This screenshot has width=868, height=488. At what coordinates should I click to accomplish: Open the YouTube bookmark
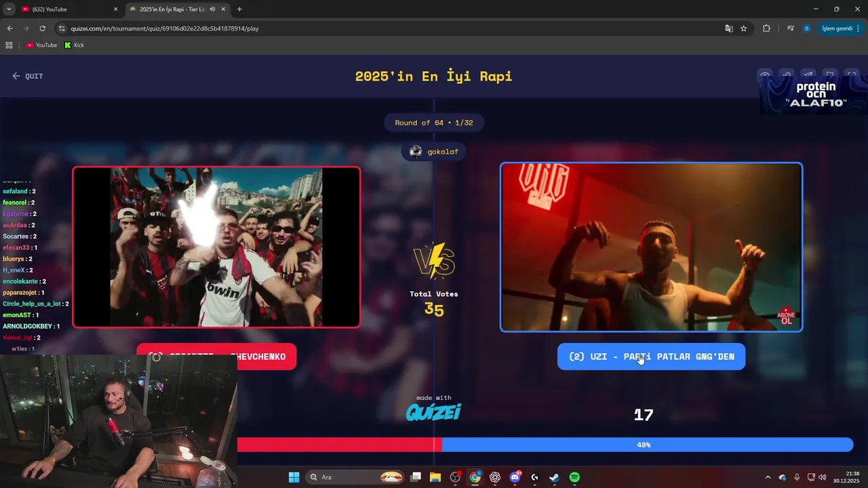click(x=41, y=45)
